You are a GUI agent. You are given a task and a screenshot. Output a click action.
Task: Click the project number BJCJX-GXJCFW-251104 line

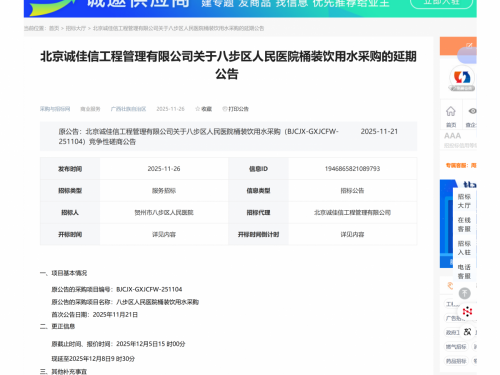pos(117,289)
